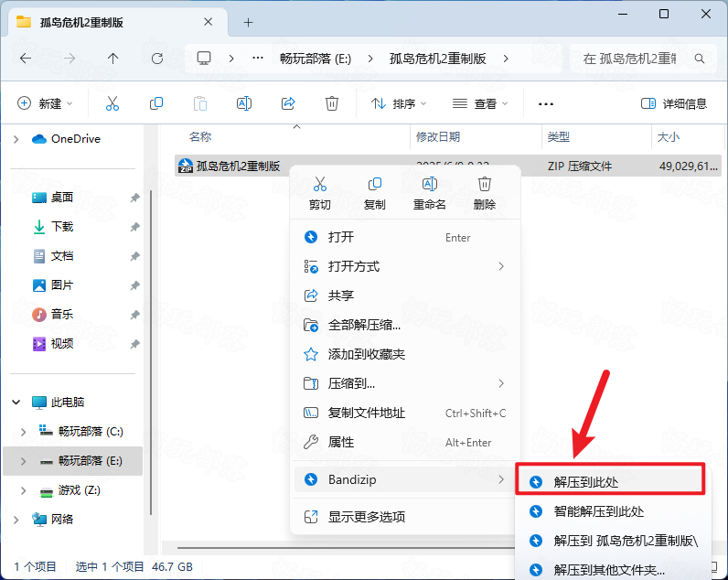This screenshot has width=728, height=580.
Task: Choose 解压到其他文件夹... option
Action: [x=614, y=570]
